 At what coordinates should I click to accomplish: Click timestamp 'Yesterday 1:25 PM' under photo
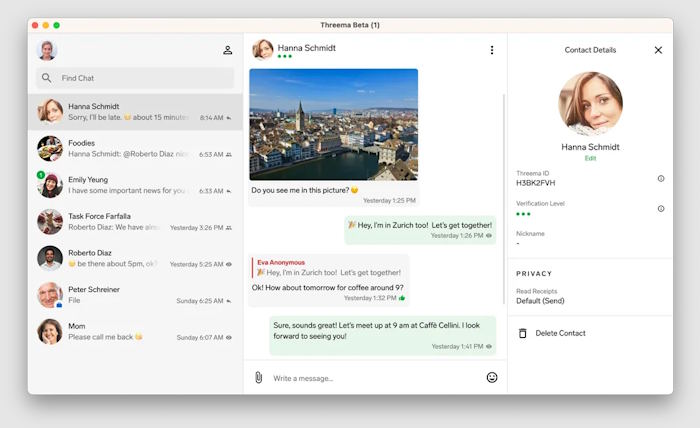tap(389, 200)
